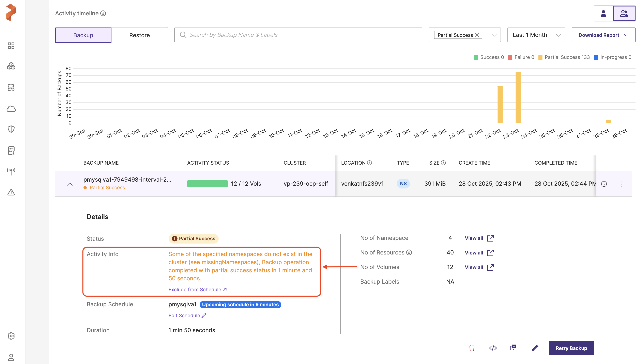Click the duplicate backup icon
Screen dimensions: 642x364
[513, 348]
